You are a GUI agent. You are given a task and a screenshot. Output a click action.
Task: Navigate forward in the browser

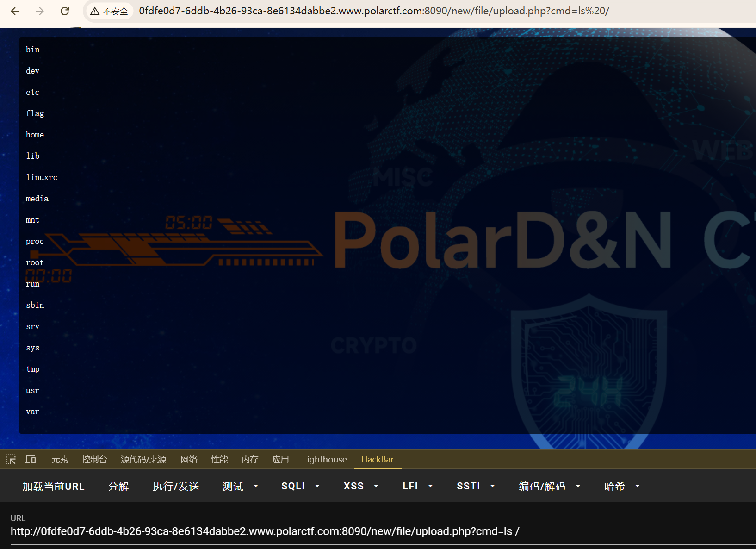click(x=40, y=11)
